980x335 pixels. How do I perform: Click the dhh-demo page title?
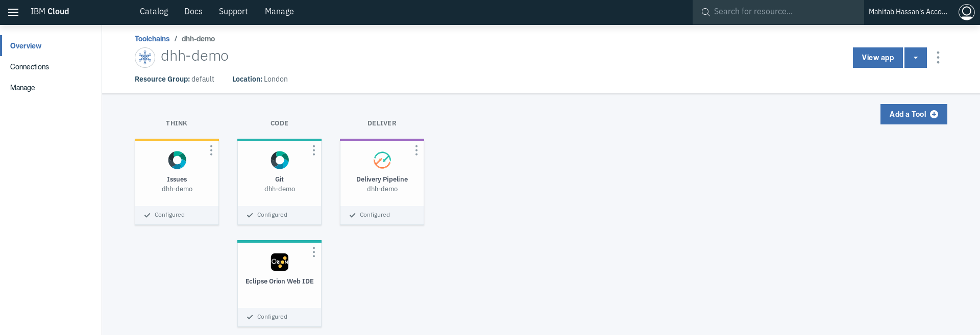click(x=195, y=56)
